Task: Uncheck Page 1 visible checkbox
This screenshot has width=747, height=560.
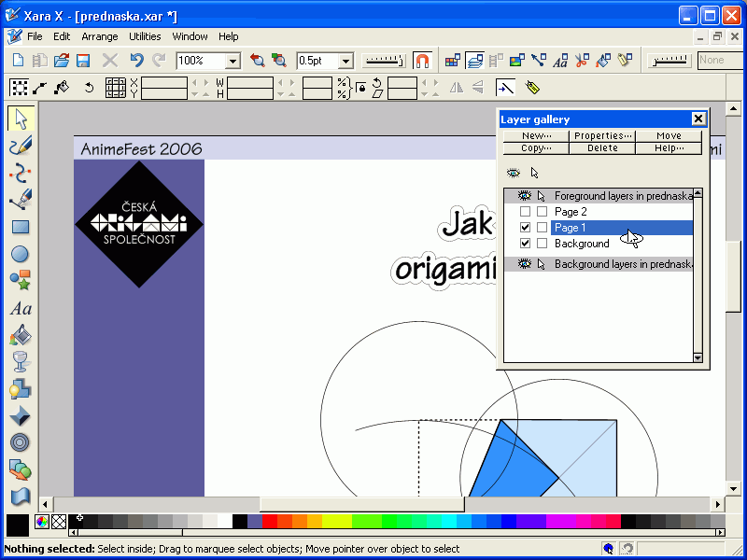Action: (525, 228)
